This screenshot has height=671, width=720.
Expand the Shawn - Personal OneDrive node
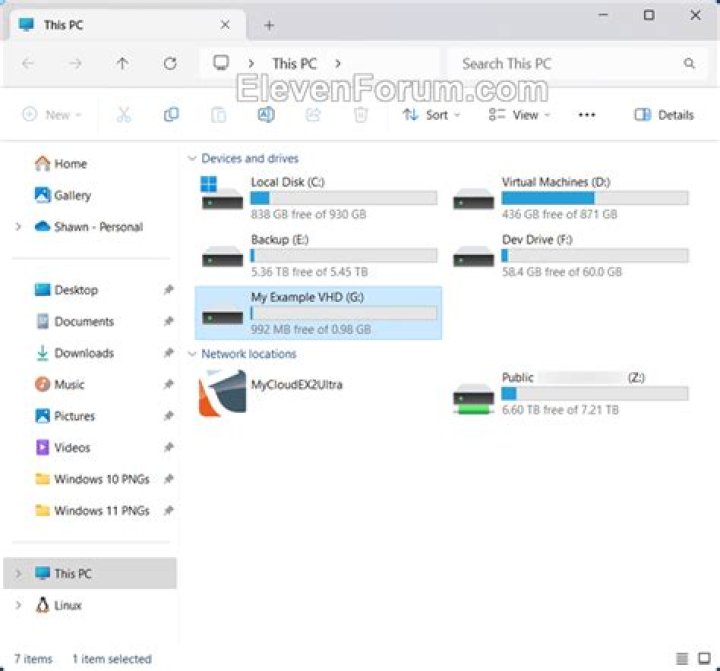coord(18,226)
